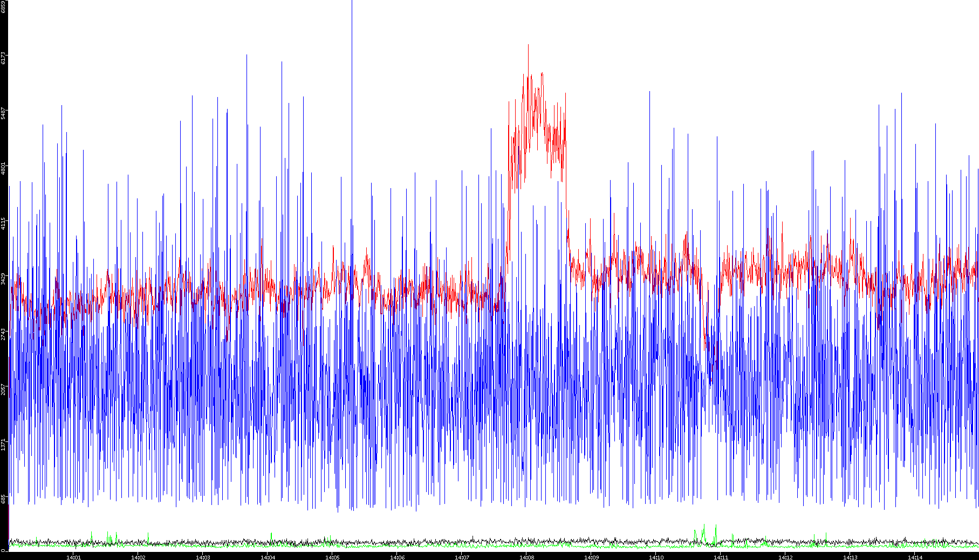Click the red line's dip near 14:11
This screenshot has width=979, height=560.
pos(711,372)
